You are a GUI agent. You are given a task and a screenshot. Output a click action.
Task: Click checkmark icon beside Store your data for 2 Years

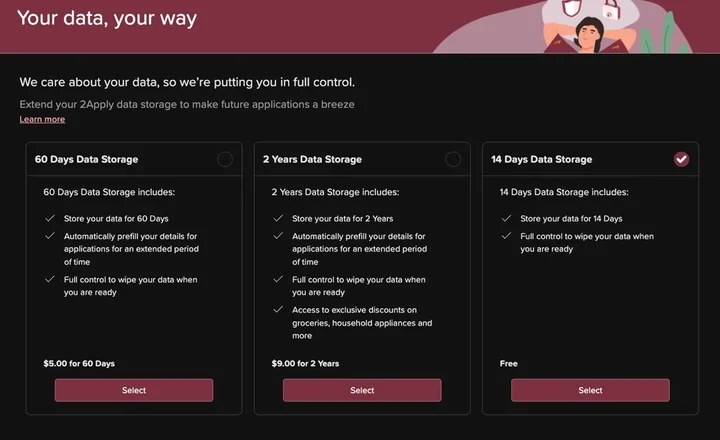(x=278, y=218)
